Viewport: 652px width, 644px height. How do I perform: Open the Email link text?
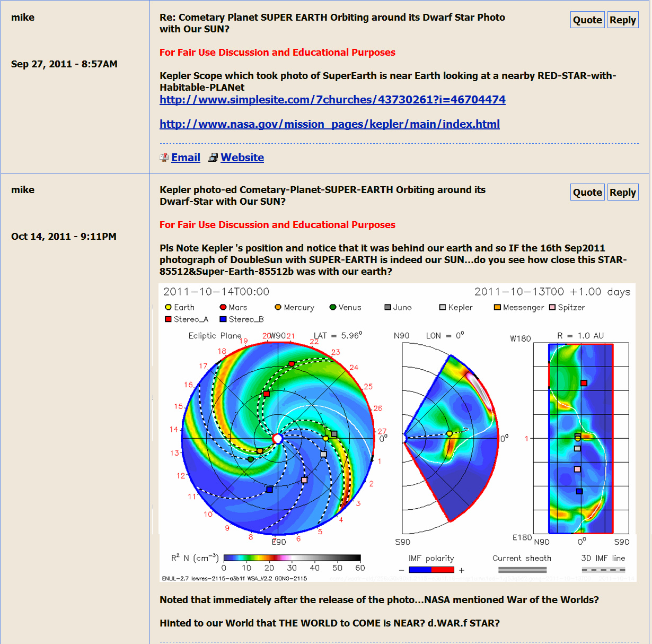coord(186,158)
